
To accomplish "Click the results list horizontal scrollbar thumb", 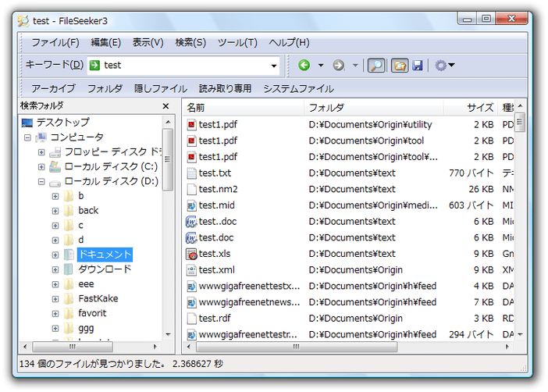I will [297, 347].
